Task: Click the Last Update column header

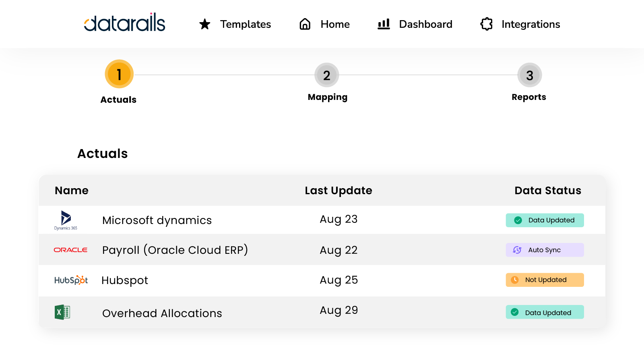Action: (x=338, y=191)
